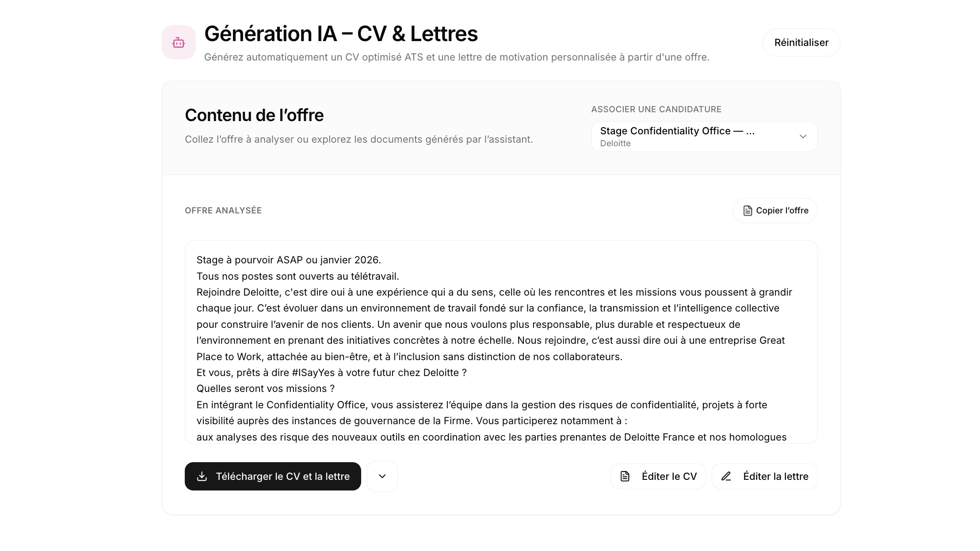Copy the offer with Copier l'offre
The height and width of the screenshot is (551, 980).
(775, 211)
